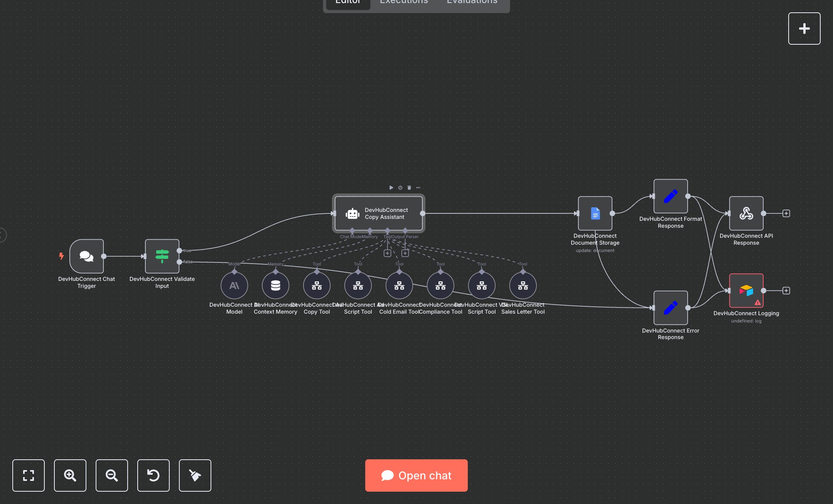833x504 pixels.
Task: Delete the Copy Assistant node using the trash icon
Action: (409, 188)
